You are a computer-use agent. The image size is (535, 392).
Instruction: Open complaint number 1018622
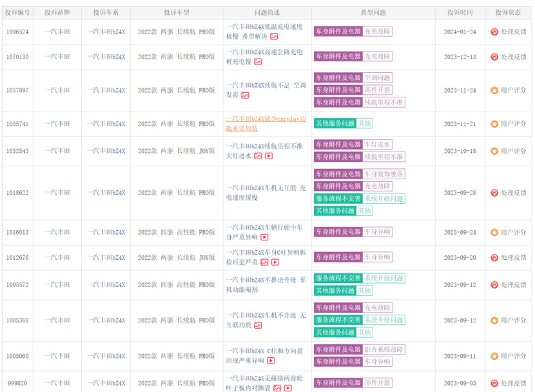(x=17, y=193)
